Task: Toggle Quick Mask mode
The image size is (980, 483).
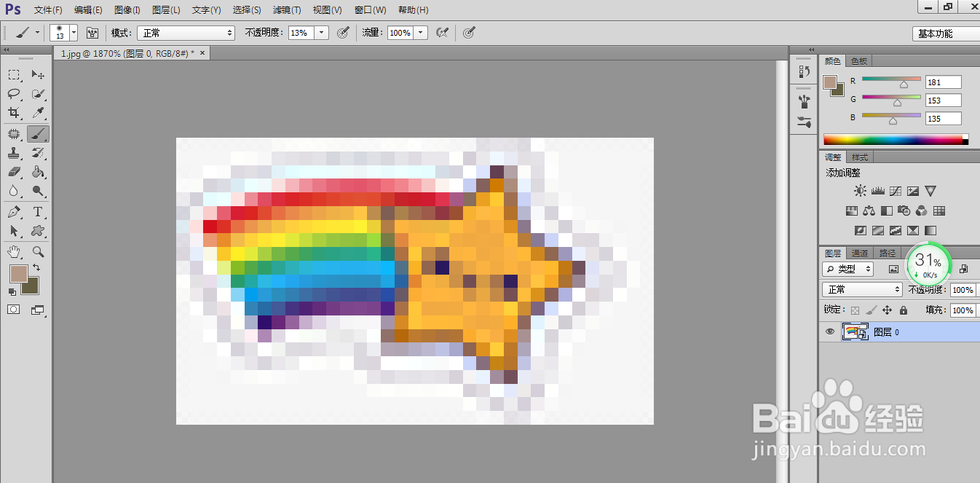Action: [x=14, y=310]
